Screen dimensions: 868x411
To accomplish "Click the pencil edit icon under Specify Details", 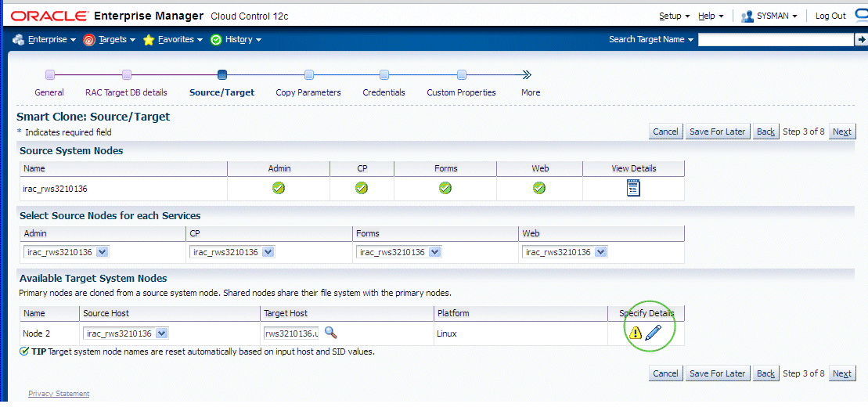I will point(654,333).
